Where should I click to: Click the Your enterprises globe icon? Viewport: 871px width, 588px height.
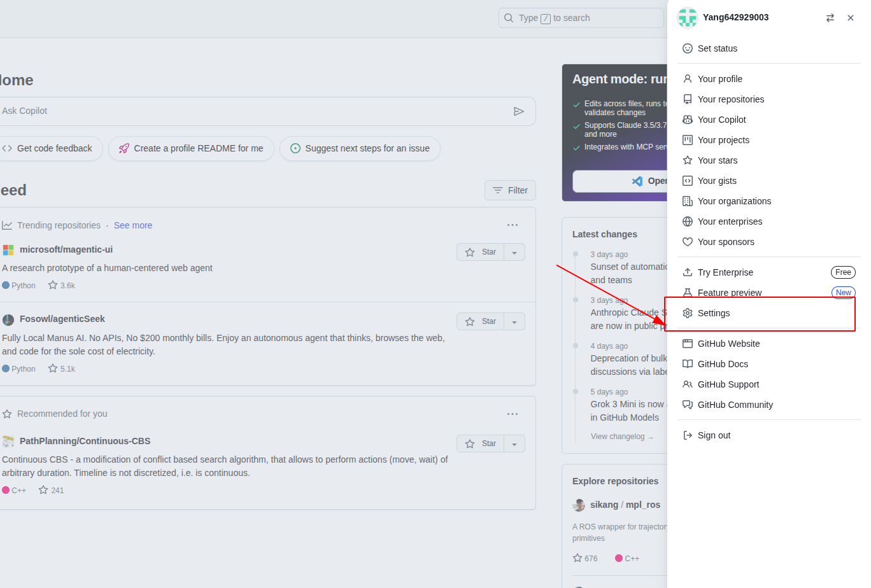point(688,221)
